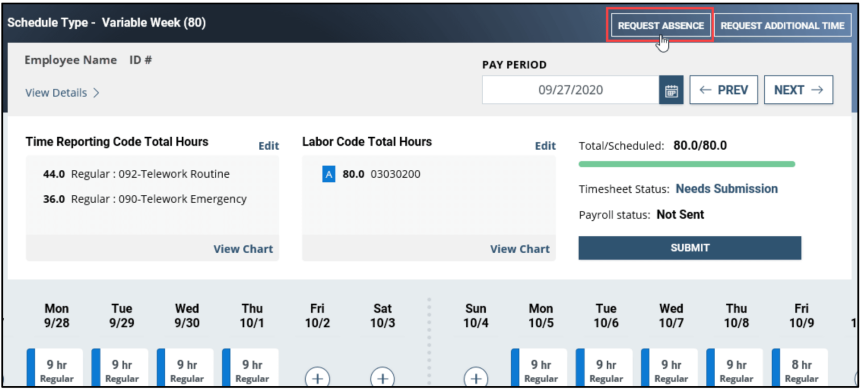Go to next pay period
The width and height of the screenshot is (863, 390).
799,90
